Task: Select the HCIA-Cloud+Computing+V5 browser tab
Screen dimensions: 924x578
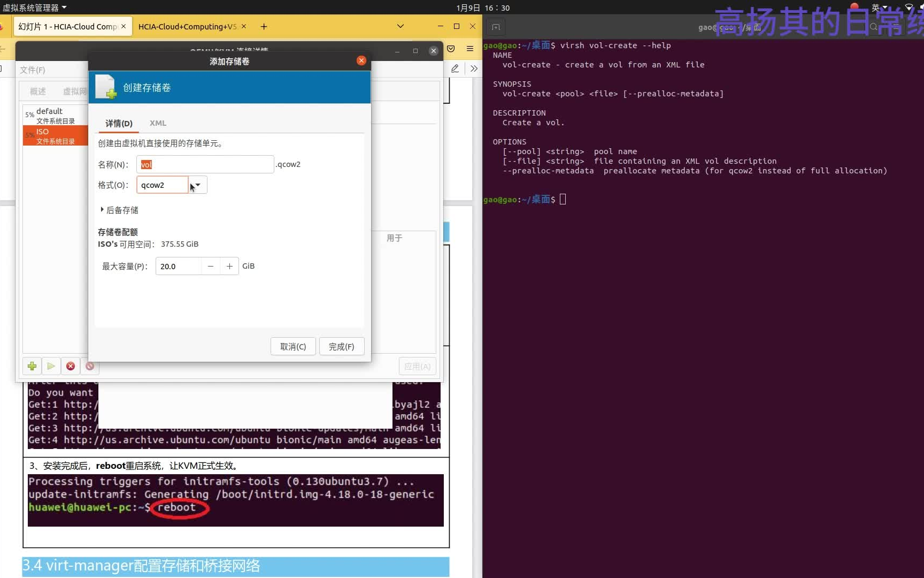Action: (x=187, y=26)
